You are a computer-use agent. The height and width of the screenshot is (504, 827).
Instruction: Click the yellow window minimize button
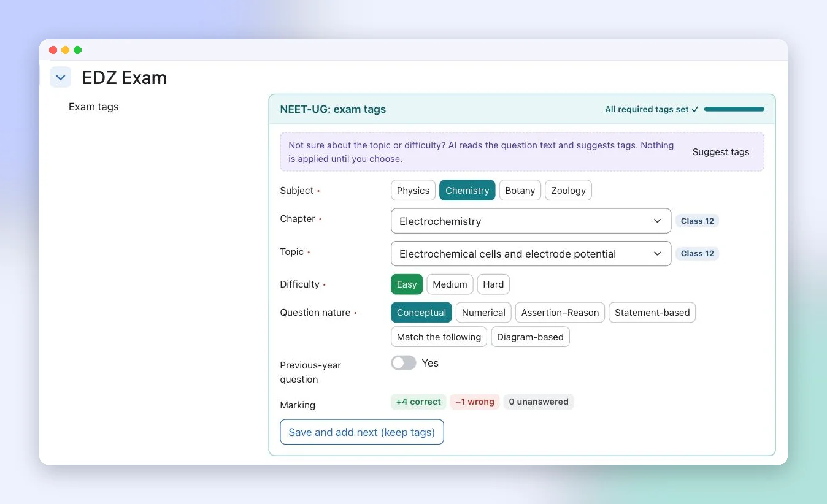pyautogui.click(x=65, y=50)
